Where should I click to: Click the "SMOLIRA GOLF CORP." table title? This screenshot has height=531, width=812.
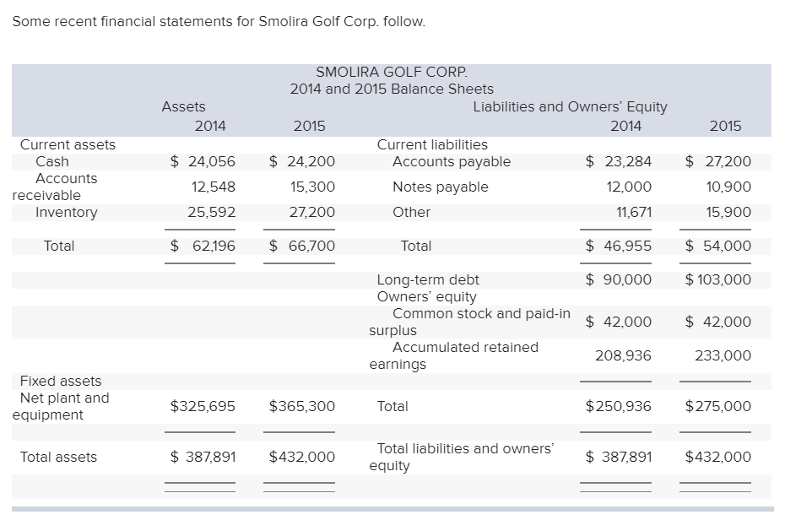(391, 73)
